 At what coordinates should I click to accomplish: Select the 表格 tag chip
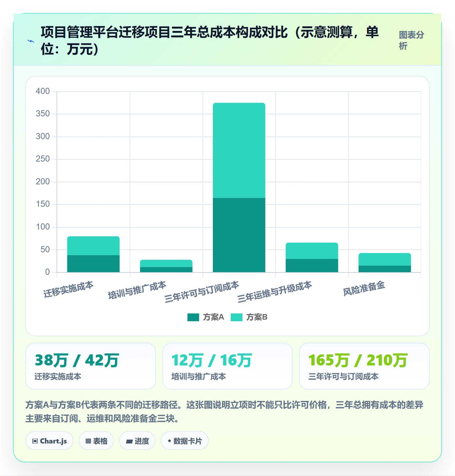(x=96, y=441)
